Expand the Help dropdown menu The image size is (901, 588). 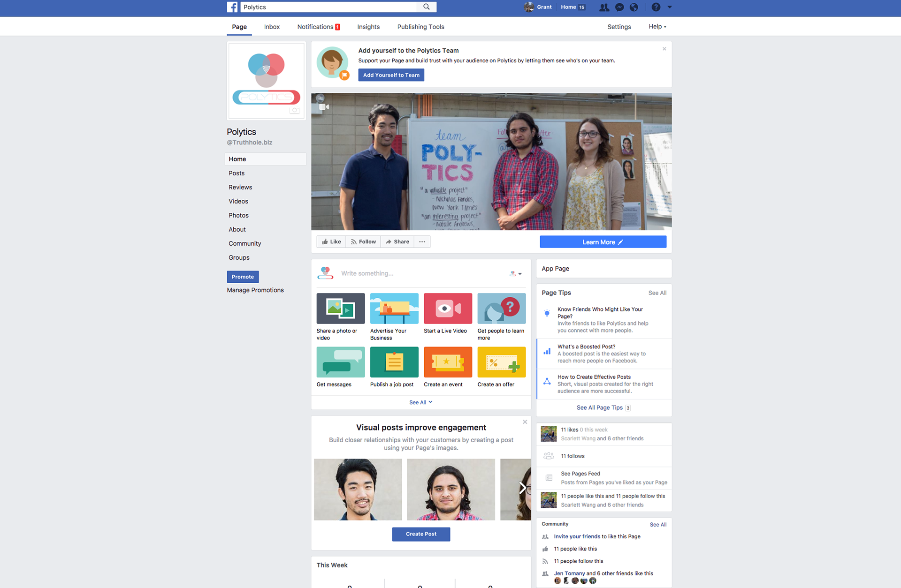pyautogui.click(x=657, y=27)
